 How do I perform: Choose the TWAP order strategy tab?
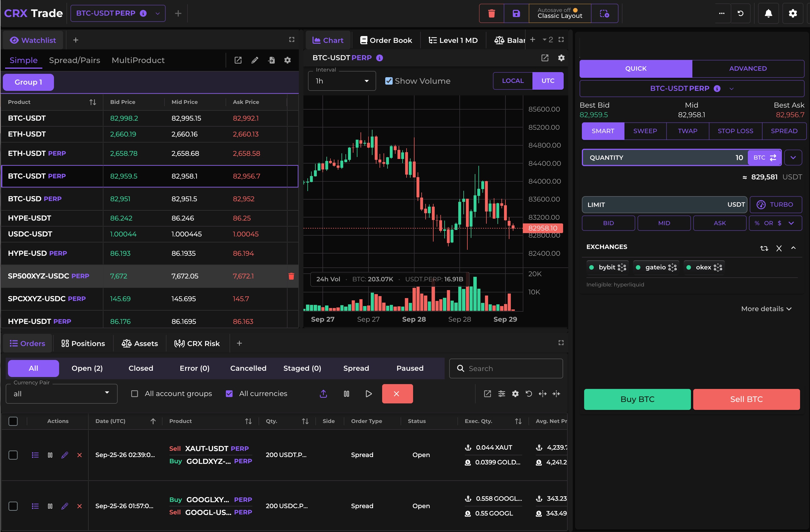click(688, 131)
